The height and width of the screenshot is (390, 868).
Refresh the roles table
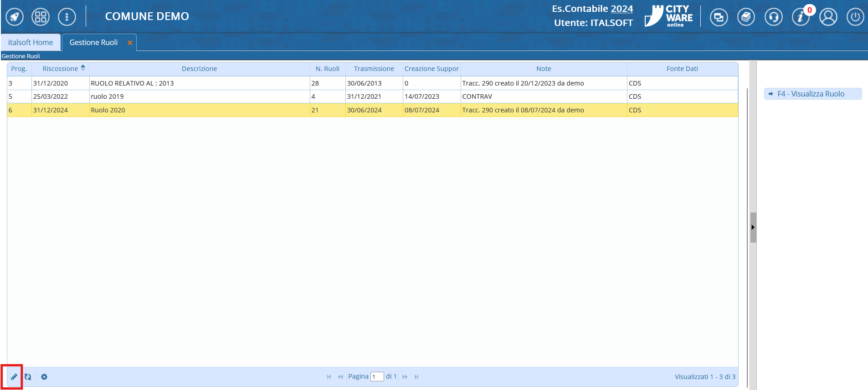coord(28,377)
